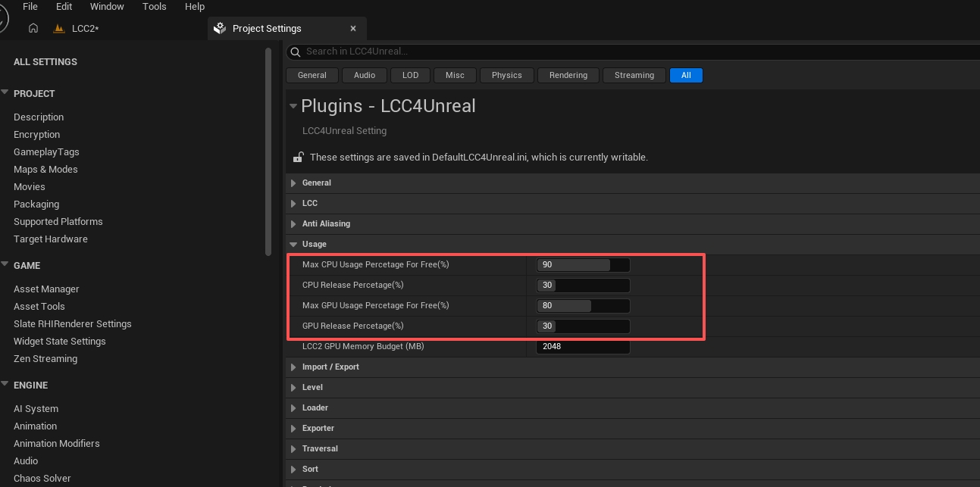Screen dimensions: 980x487
Task: Open Widget State Settings
Action: [60, 341]
